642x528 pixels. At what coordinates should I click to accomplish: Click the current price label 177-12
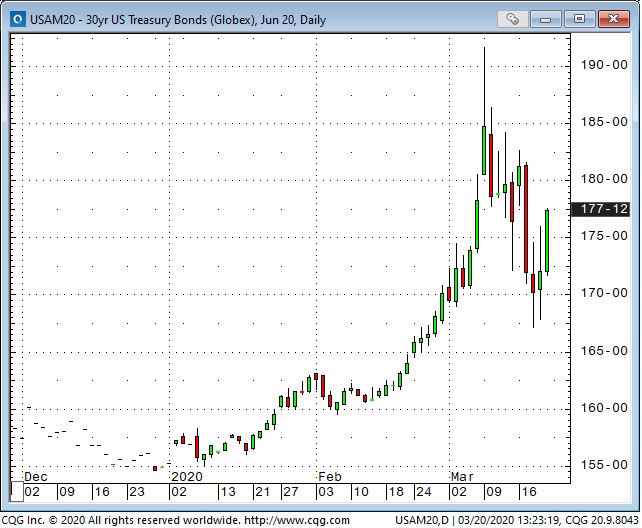(601, 209)
